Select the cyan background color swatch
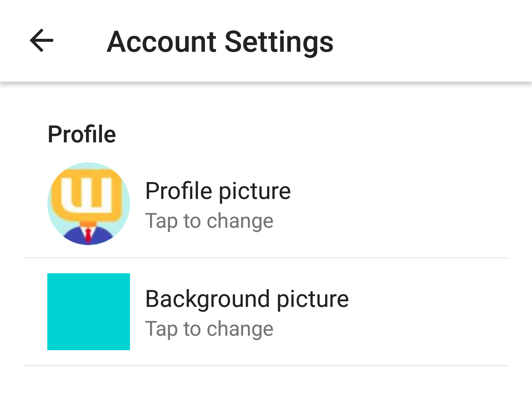 tap(89, 312)
